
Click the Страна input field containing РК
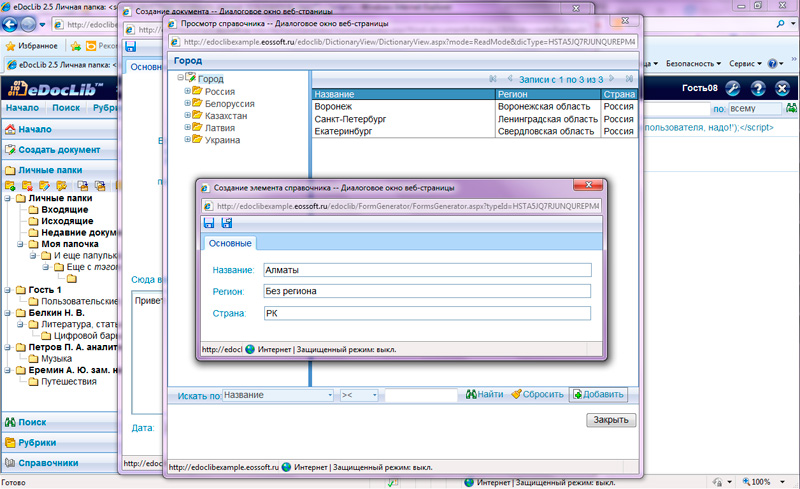pos(427,313)
